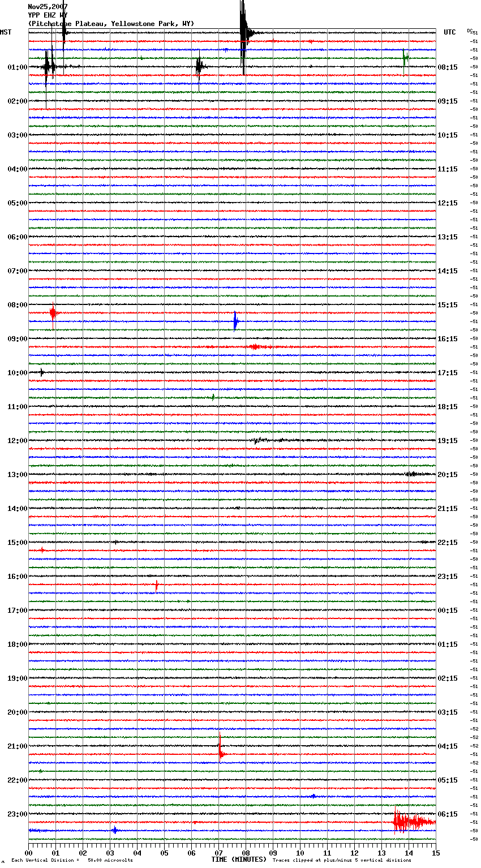This screenshot has height=868, width=481.
Task: Click the 15:15 UTC time label
Action: (x=448, y=305)
